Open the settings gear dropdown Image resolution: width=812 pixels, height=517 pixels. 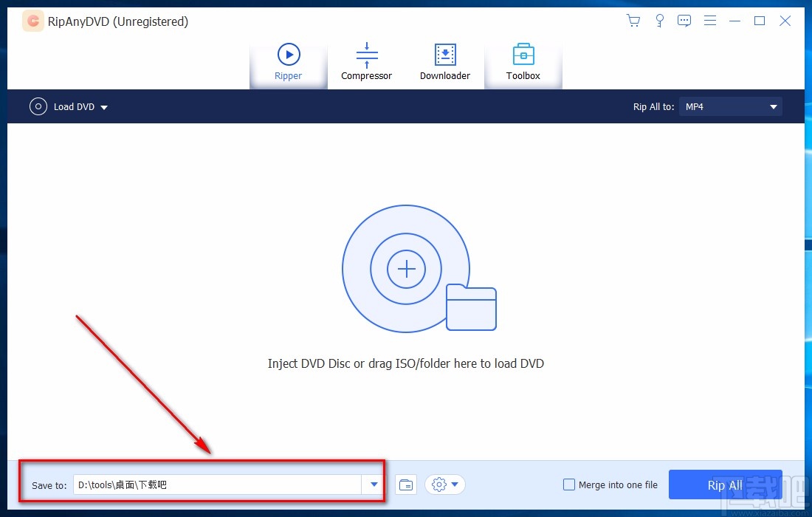(445, 485)
